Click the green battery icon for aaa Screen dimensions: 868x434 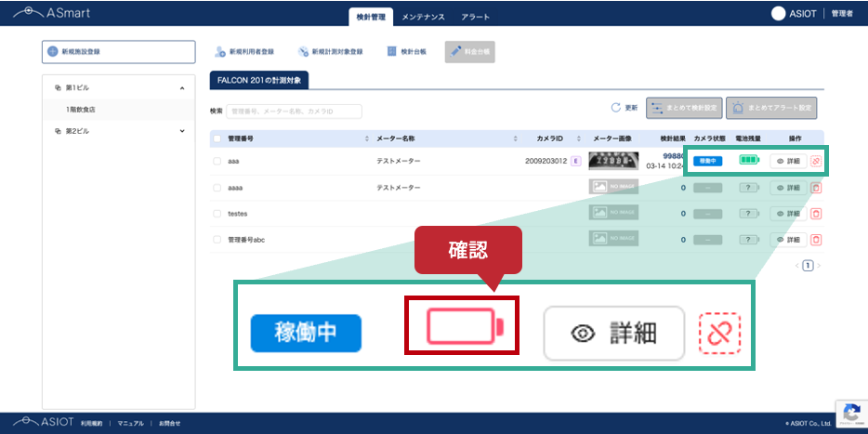tap(750, 160)
